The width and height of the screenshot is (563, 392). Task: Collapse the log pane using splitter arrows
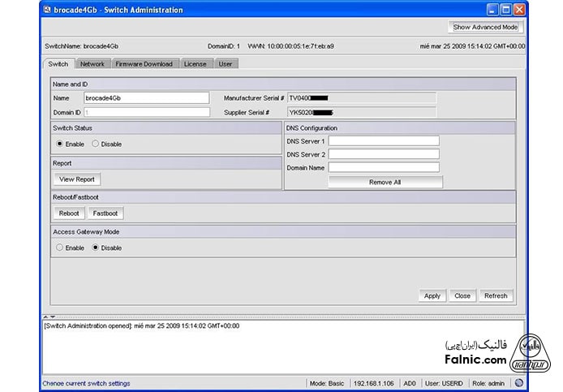coord(51,316)
